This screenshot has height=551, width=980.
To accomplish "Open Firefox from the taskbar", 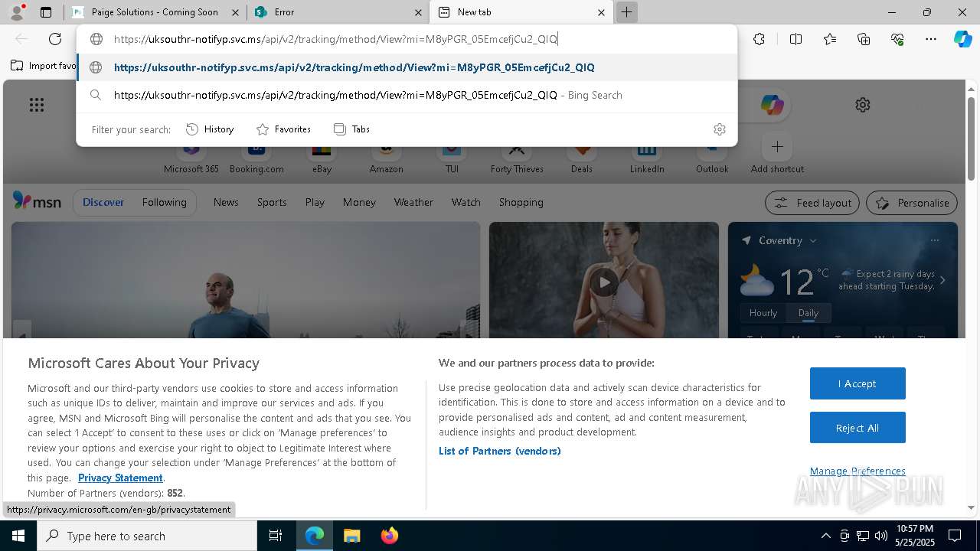I will (389, 536).
